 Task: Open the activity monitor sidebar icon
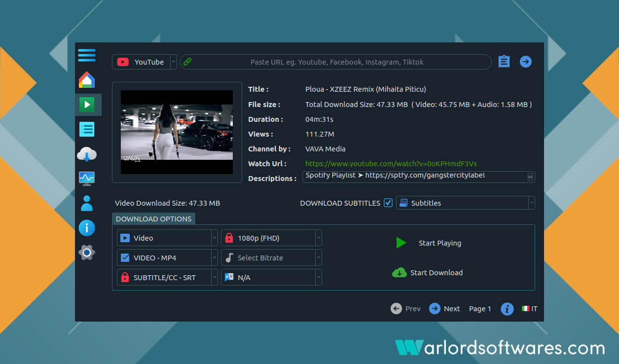click(x=87, y=179)
